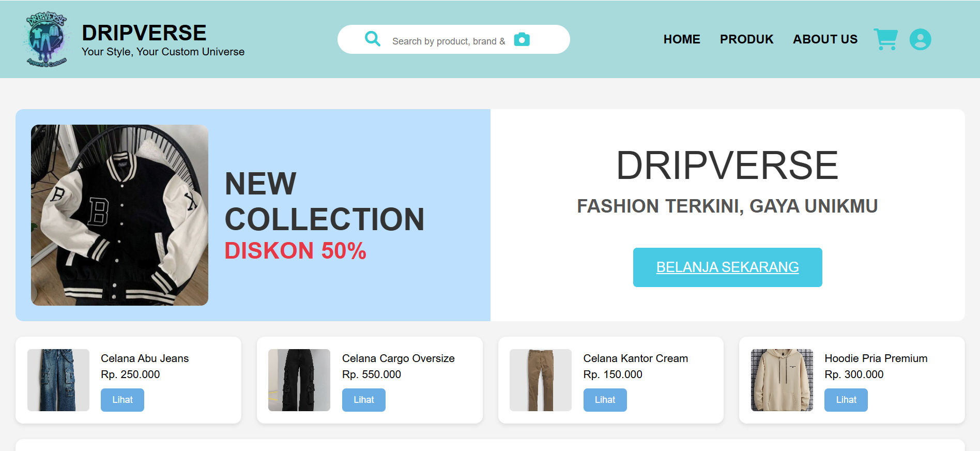Click the DRIPVERSE header title
The image size is (980, 451).
144,33
